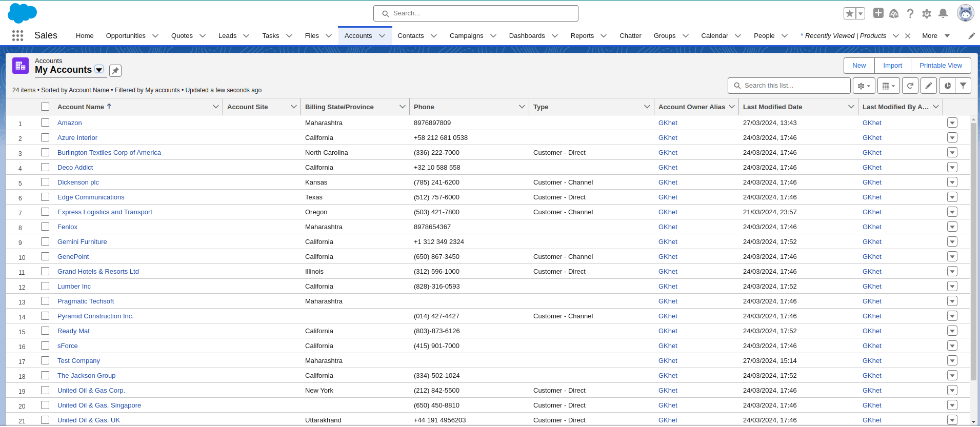Switch to the Dashboards tab

[x=527, y=36]
